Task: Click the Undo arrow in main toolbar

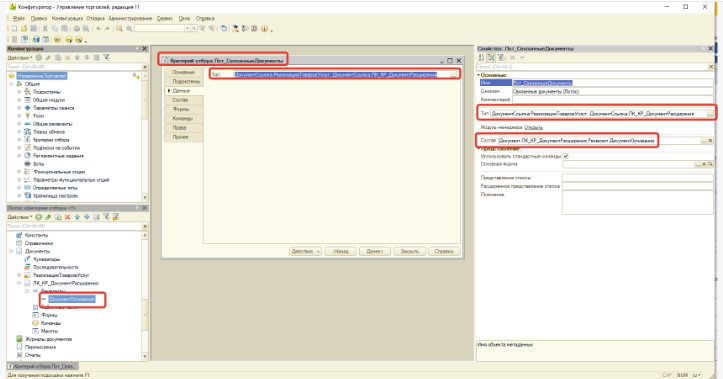Action: coord(98,29)
